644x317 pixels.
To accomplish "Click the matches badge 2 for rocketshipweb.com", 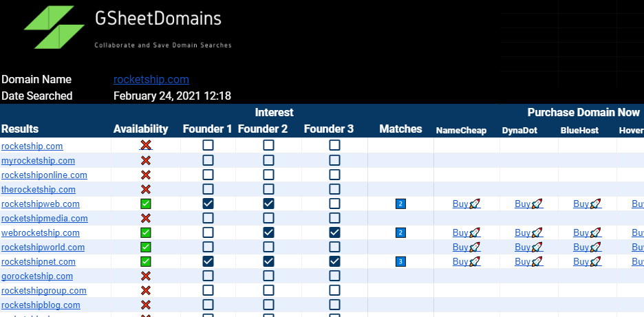I will pyautogui.click(x=401, y=204).
